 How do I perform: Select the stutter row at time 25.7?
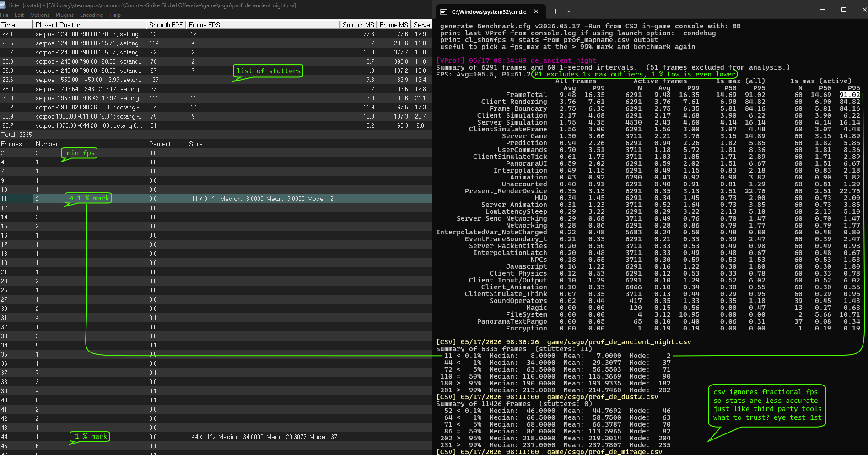(216, 52)
